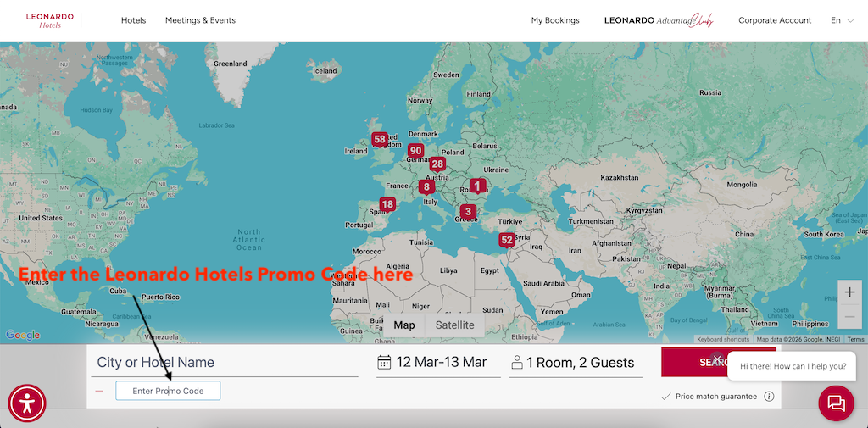Click the price match guarantee info icon
This screenshot has width=868, height=428.
tap(769, 397)
